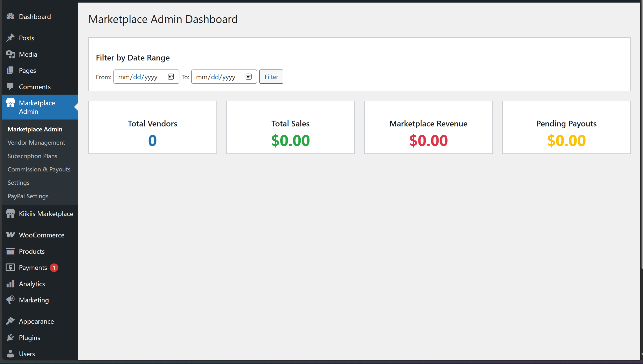Click the Pending Payouts card label
This screenshot has width=643, height=364.
point(566,124)
